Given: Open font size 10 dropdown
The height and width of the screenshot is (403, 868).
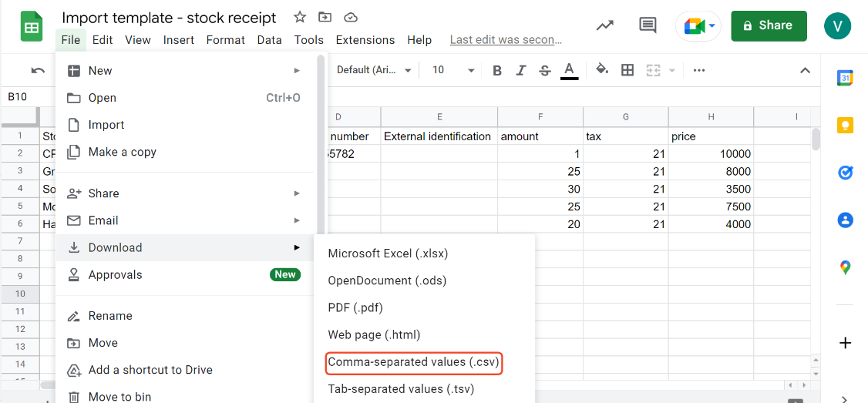Looking at the screenshot, I should (x=453, y=70).
